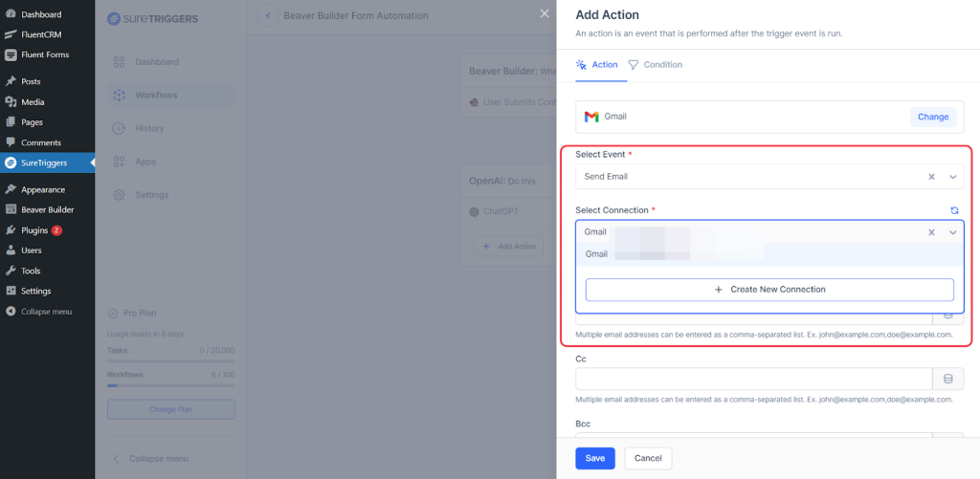Click into the Cc input field
The image size is (980, 479).
coord(753,379)
